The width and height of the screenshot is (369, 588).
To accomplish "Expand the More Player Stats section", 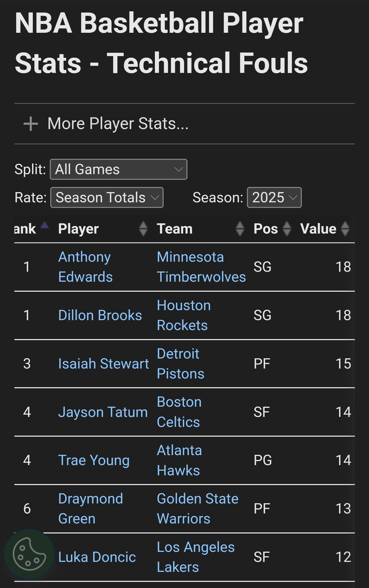I will click(118, 124).
